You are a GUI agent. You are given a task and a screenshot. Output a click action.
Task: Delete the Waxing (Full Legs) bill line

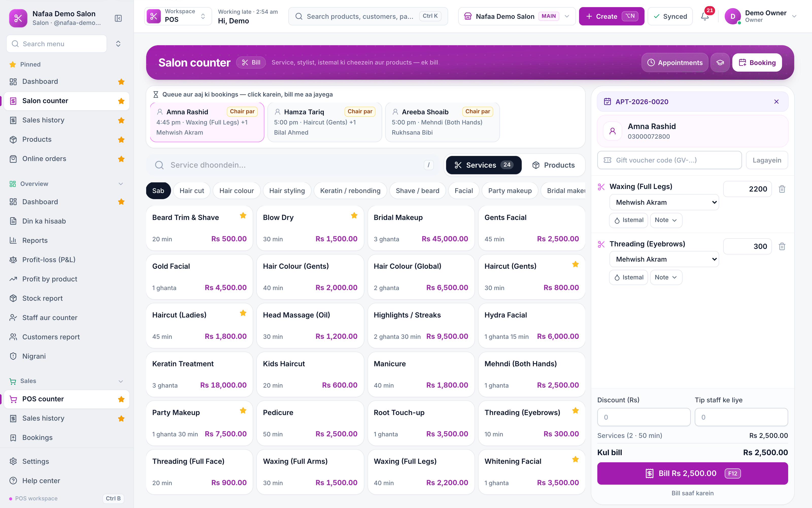[782, 189]
